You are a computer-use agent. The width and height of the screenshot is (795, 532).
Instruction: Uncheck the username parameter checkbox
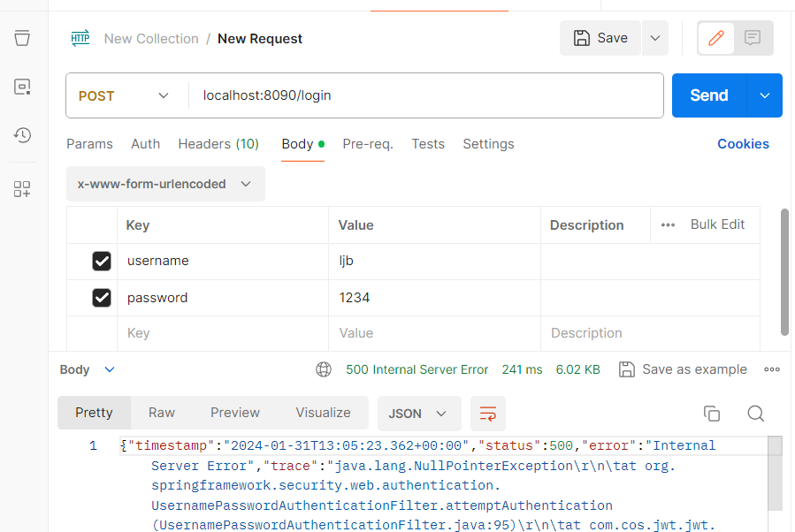coord(102,261)
